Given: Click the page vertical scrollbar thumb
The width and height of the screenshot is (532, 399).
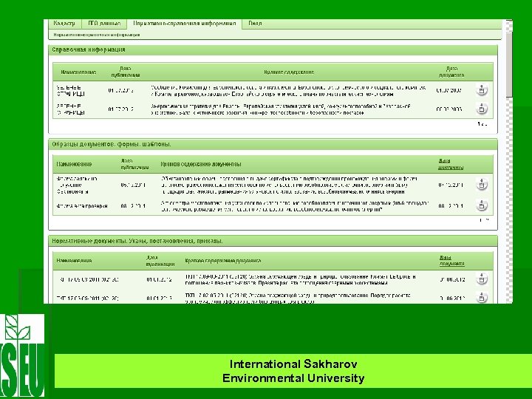Looking at the screenshot, I should [509, 63].
